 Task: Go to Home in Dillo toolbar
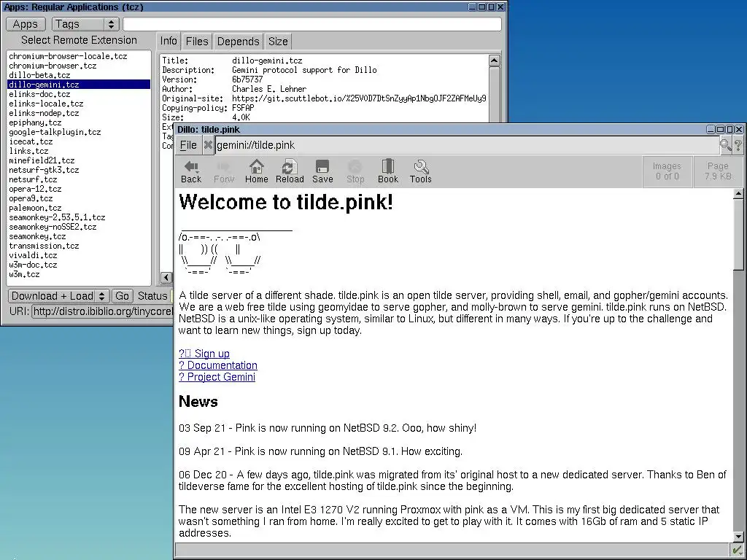click(256, 171)
